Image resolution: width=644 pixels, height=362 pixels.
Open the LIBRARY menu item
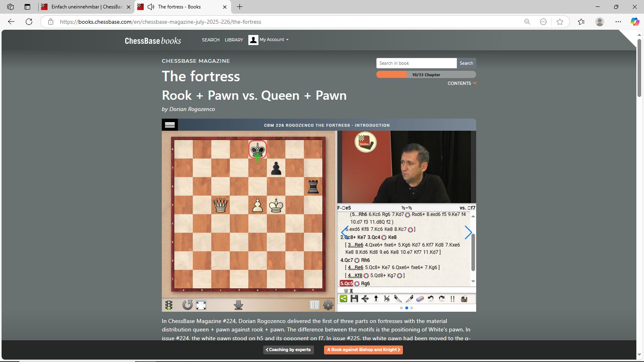pyautogui.click(x=234, y=40)
